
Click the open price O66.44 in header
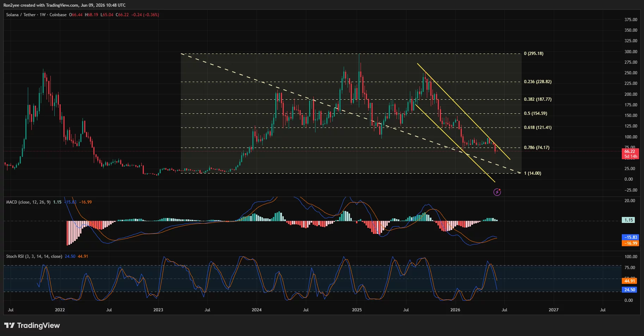click(76, 15)
